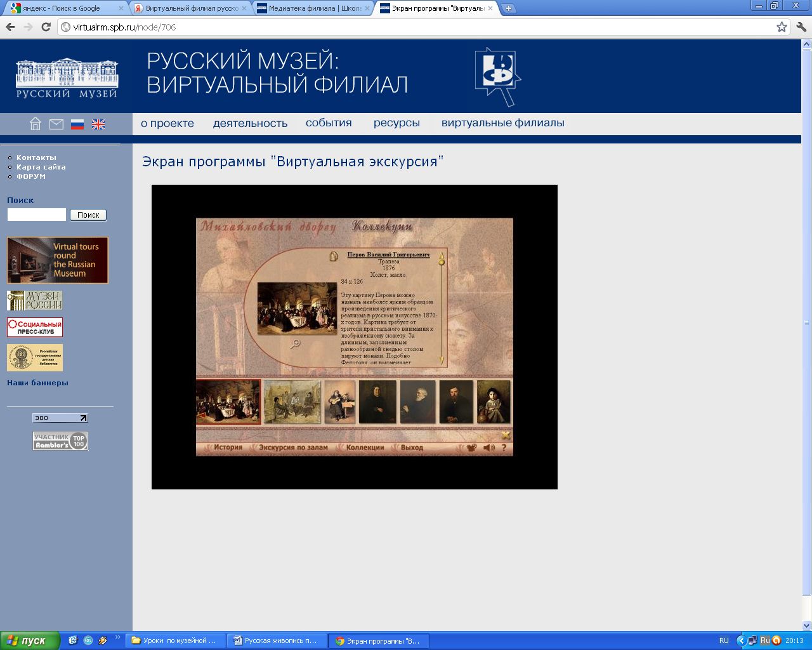Switch site language with the Russian flag
812x650 pixels.
point(77,124)
